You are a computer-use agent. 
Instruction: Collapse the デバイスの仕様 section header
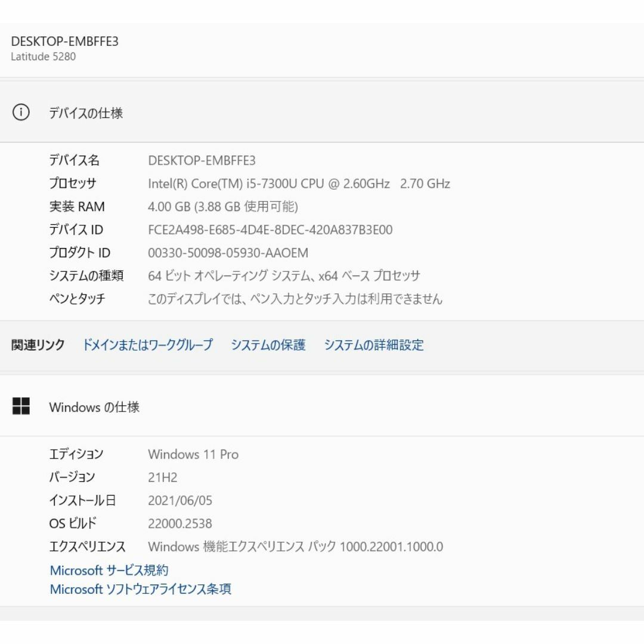(x=322, y=112)
